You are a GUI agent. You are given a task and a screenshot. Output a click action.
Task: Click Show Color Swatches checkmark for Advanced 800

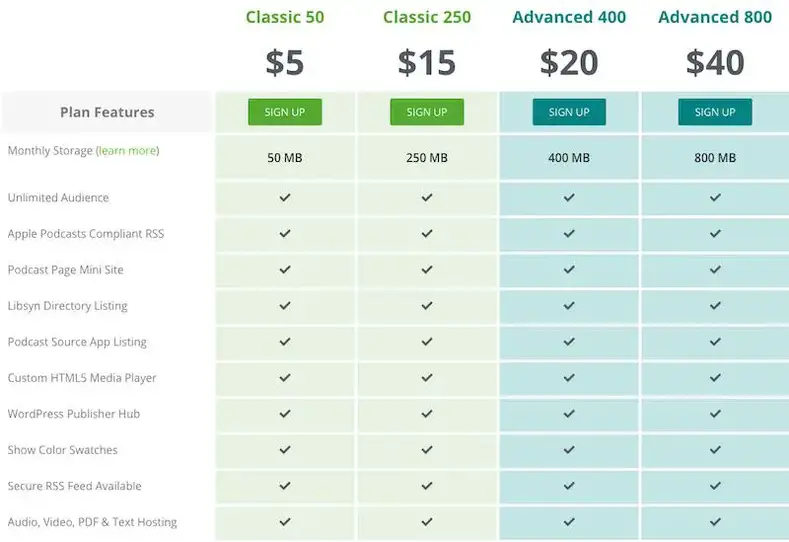tap(715, 450)
